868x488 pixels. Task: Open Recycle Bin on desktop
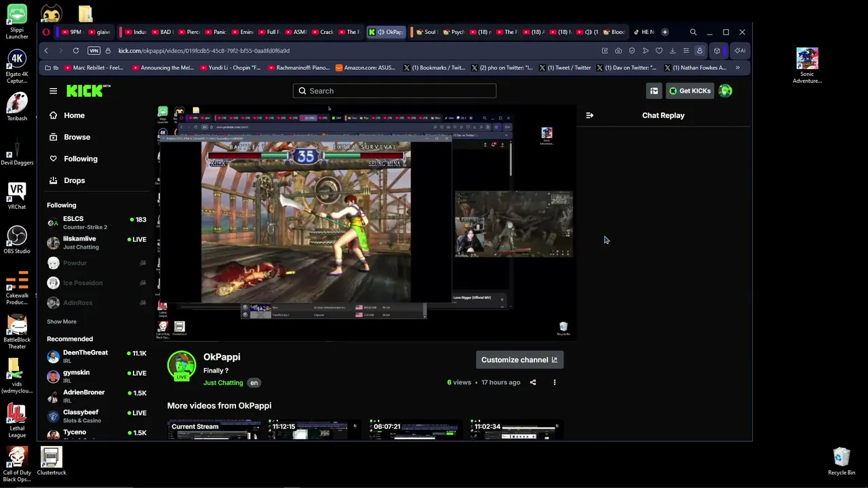[842, 462]
